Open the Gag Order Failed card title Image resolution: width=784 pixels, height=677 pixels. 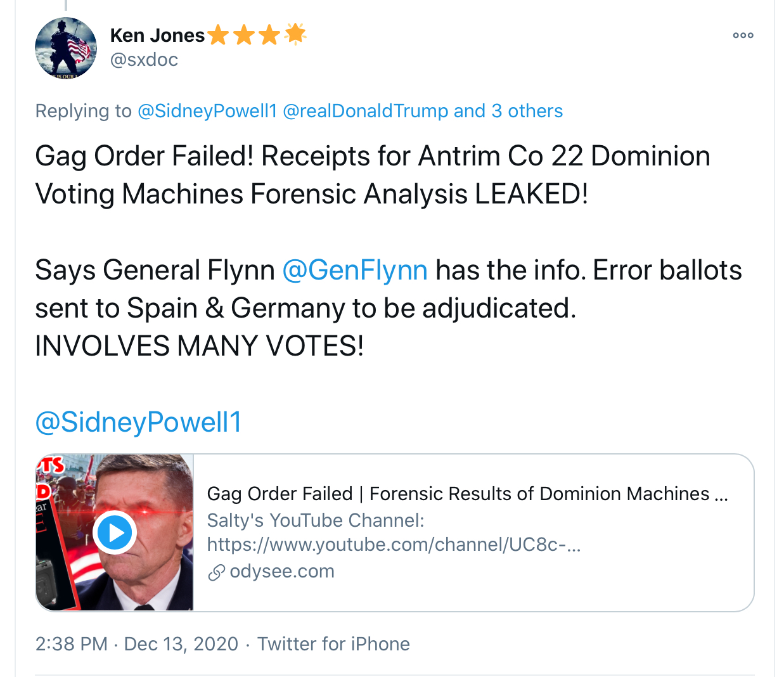pos(468,494)
